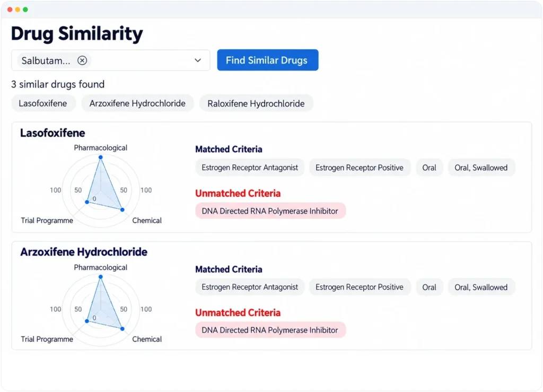Minimize the window with the yellow button

click(17, 10)
